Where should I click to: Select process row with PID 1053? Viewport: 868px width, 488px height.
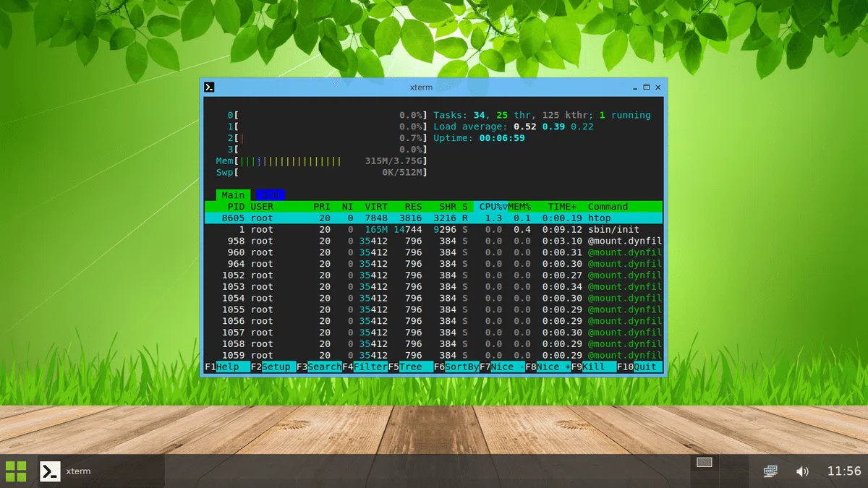(433, 287)
